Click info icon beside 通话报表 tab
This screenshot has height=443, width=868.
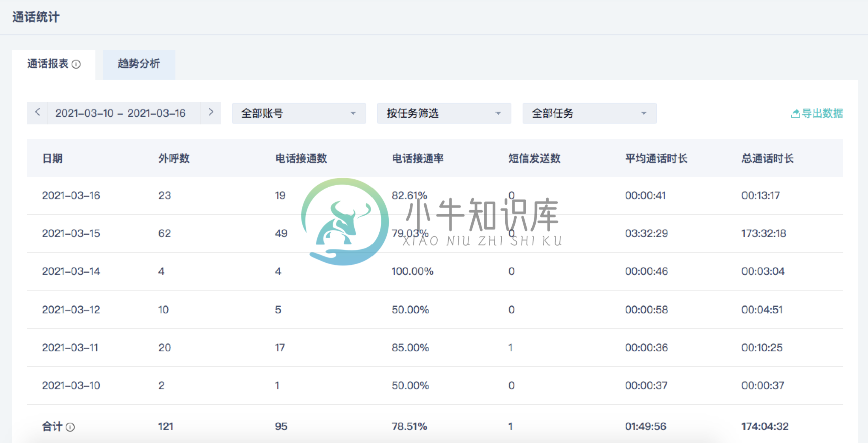tap(76, 64)
